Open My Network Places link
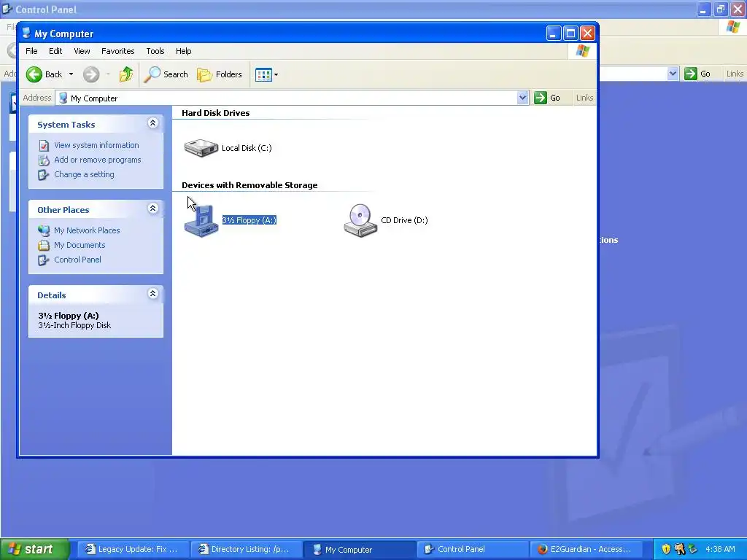747x560 pixels. coord(87,230)
